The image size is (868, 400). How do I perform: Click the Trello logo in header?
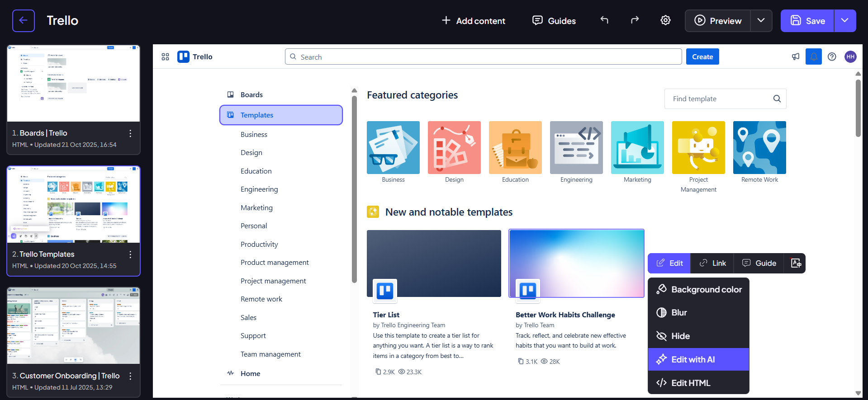pos(195,56)
